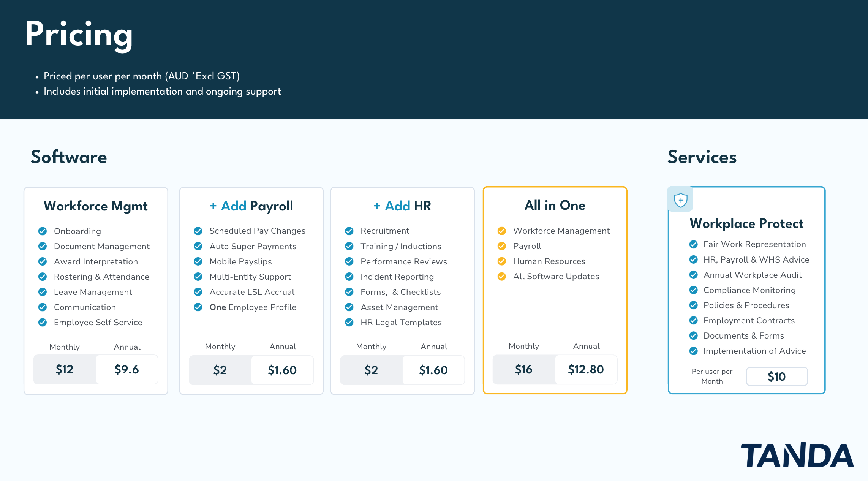The height and width of the screenshot is (481, 868).
Task: Click the checkmark next to Auto Super Payments
Action: click(198, 246)
